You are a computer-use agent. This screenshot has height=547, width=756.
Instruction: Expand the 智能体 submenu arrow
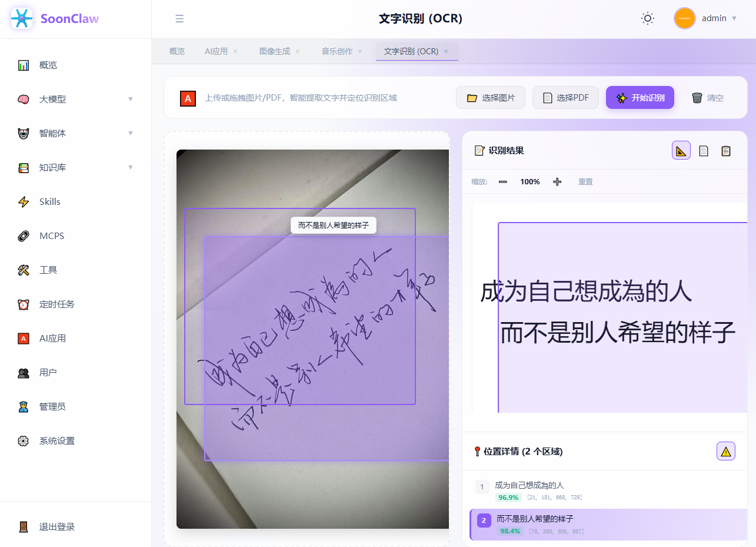[131, 133]
